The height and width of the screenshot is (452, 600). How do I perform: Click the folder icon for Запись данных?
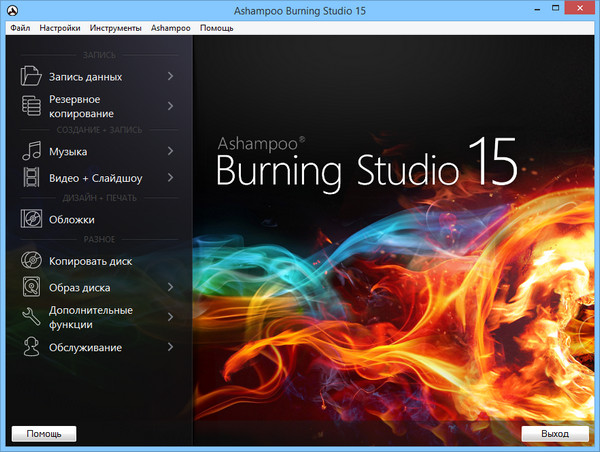coord(31,76)
